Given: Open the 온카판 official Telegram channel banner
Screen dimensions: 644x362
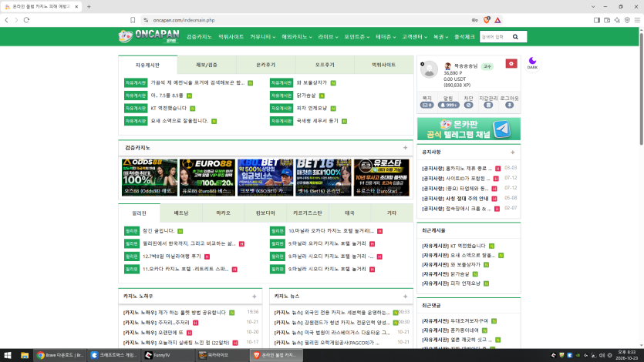Looking at the screenshot, I should (469, 129).
